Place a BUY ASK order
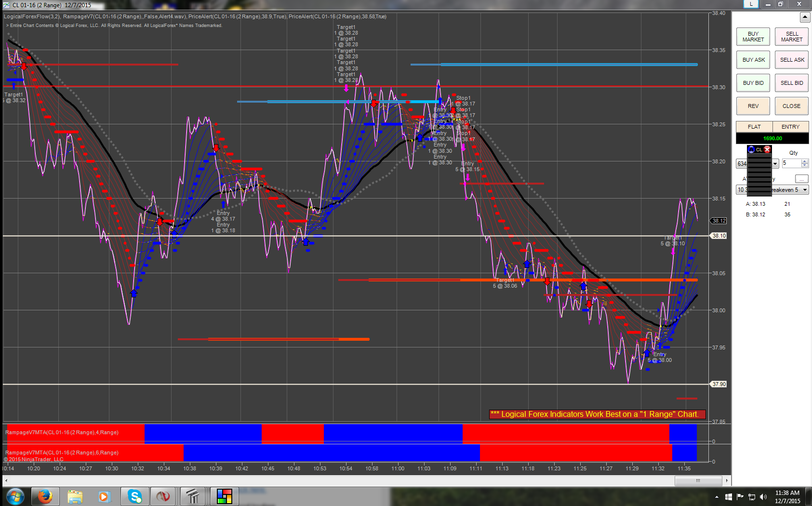 point(753,60)
